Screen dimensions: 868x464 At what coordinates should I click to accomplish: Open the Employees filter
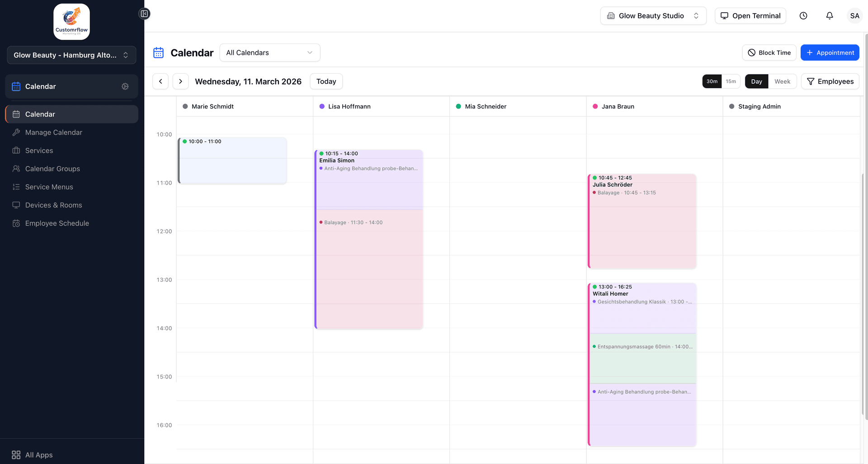(x=830, y=81)
